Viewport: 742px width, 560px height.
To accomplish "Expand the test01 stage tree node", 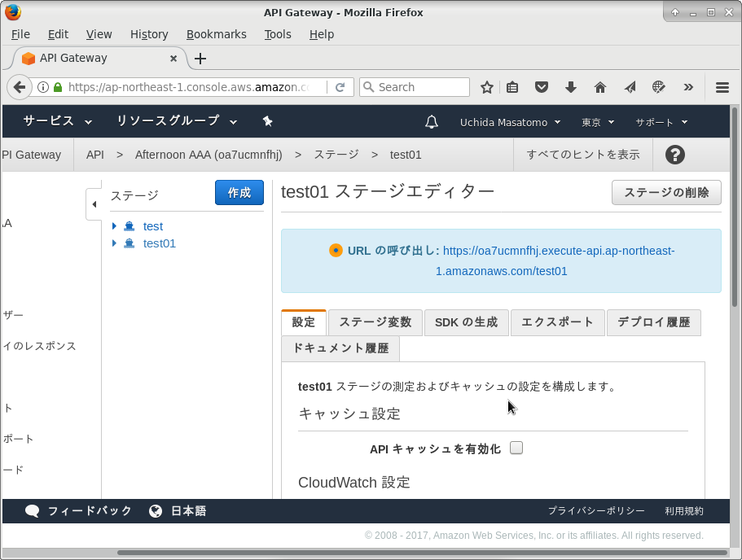I will tap(114, 243).
